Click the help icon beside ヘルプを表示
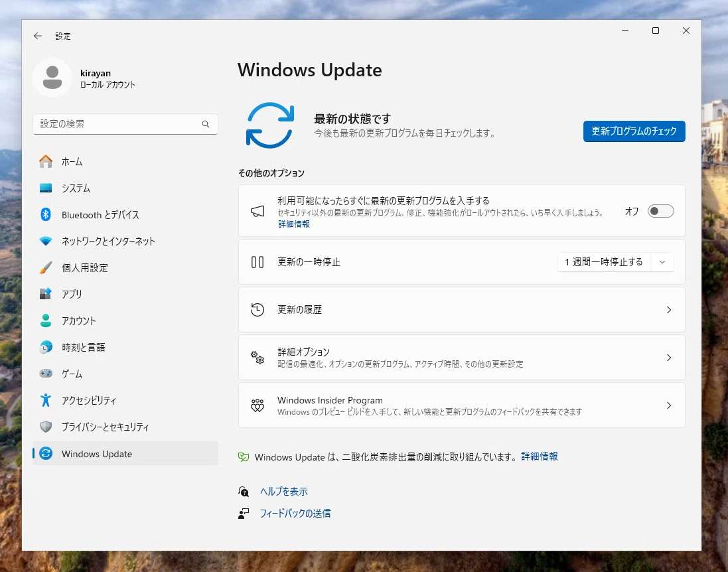Viewport: 728px width, 572px height. tap(244, 491)
